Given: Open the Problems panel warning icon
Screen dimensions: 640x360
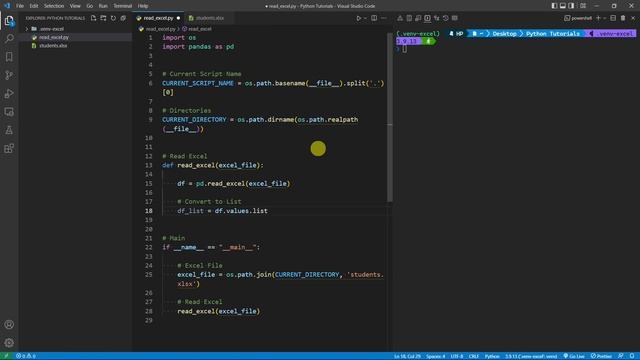Looking at the screenshot, I should point(400,18).
